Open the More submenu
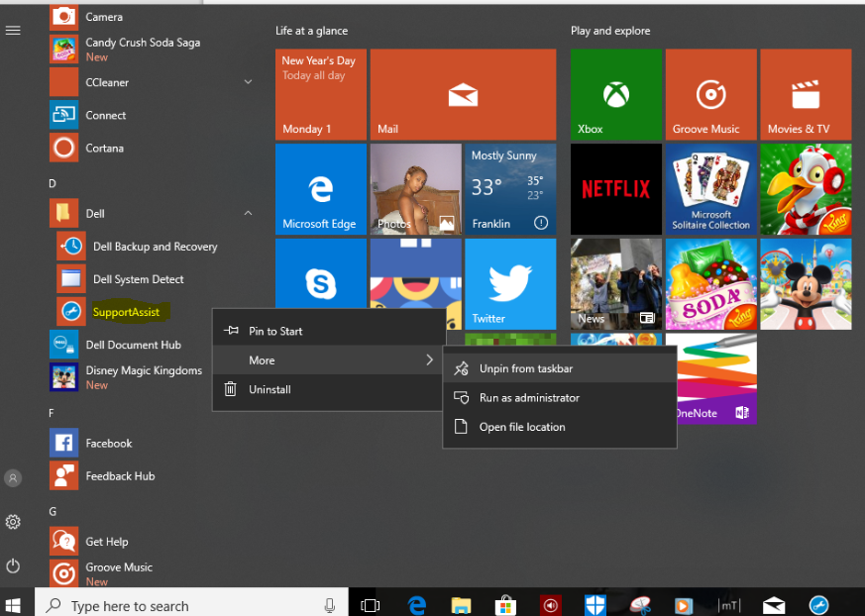Screen dimensions: 865x616 [x=329, y=360]
